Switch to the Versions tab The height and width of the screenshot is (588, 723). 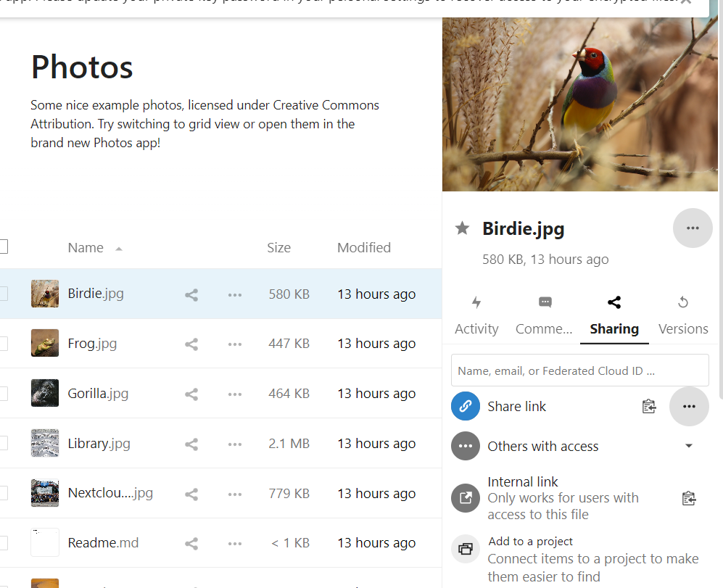coord(683,316)
